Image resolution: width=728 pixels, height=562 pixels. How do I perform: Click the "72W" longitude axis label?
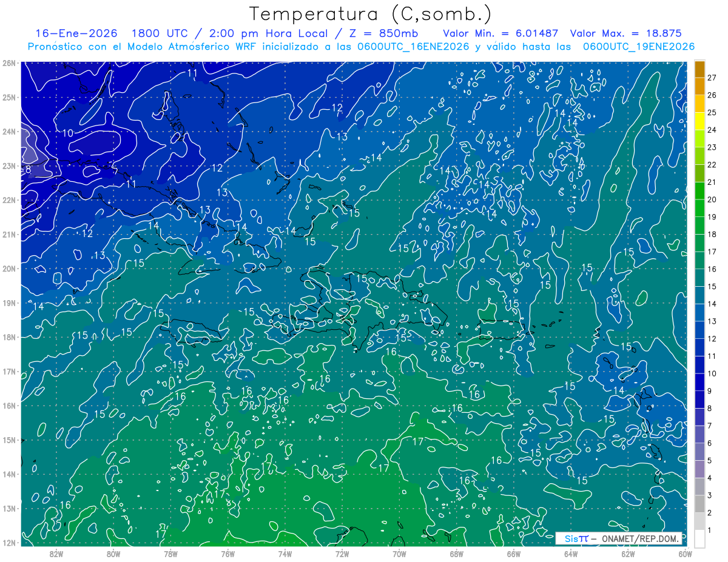[342, 553]
